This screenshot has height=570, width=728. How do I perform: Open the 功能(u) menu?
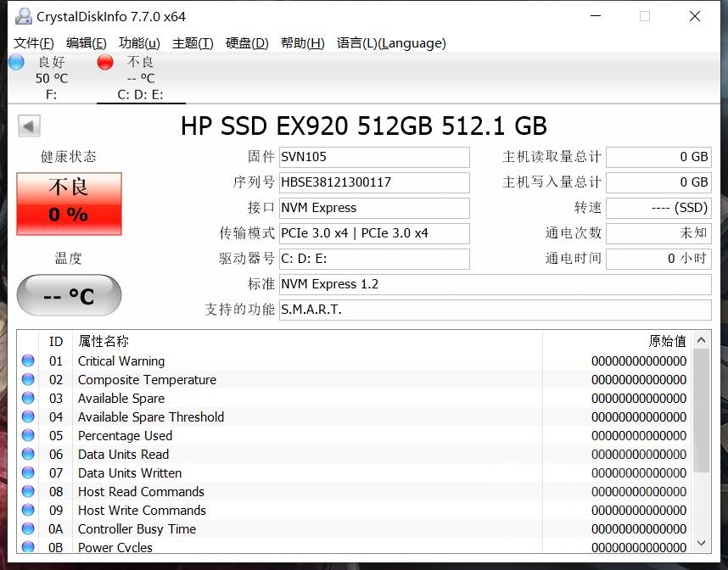138,43
